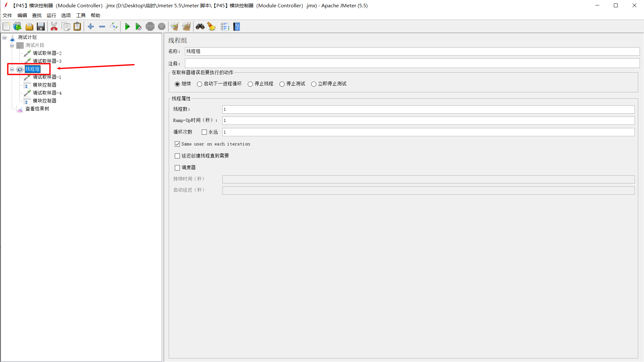Open the 帮助 menu
Image resolution: width=644 pixels, height=362 pixels.
coord(95,15)
